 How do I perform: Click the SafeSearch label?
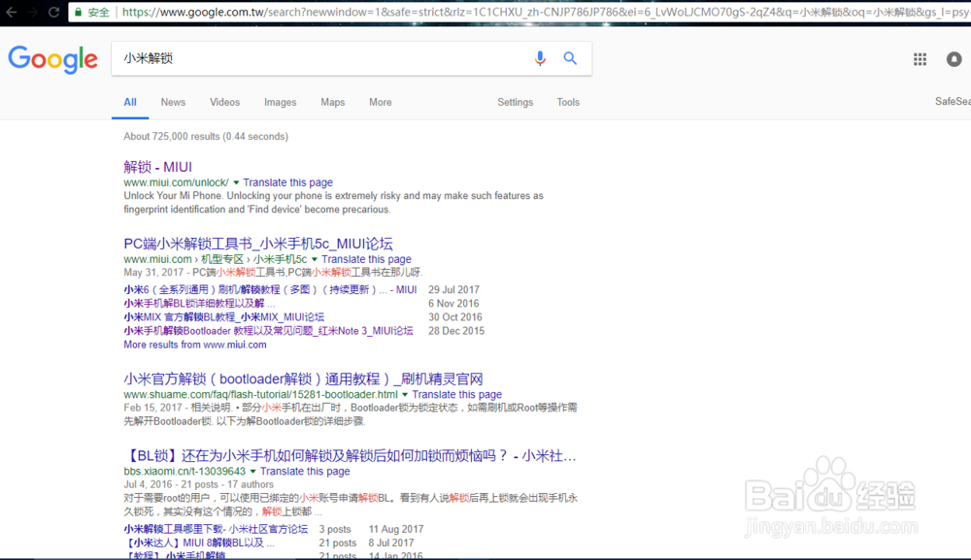click(953, 102)
